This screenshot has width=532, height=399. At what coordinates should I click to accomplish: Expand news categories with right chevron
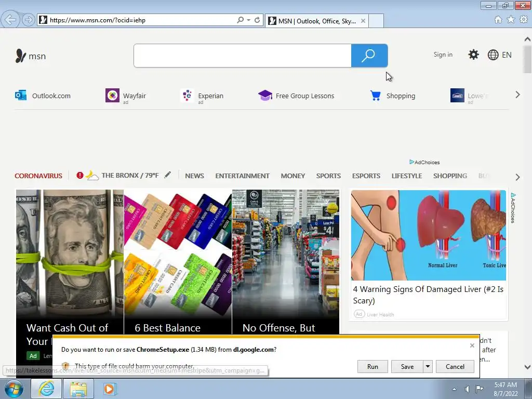pos(517,177)
